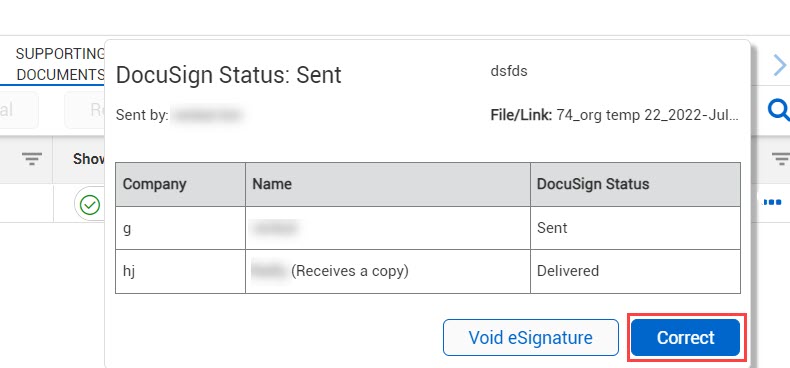
Task: Click the green checkmark status icon
Action: [90, 205]
